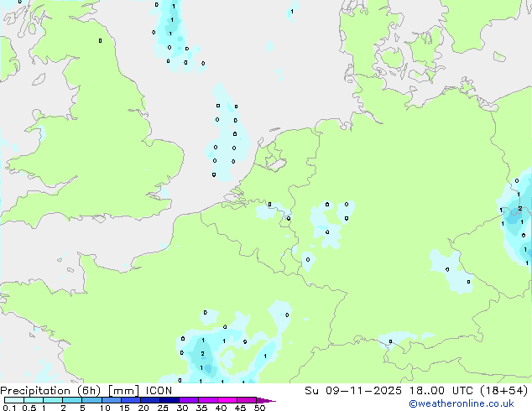Pick the 15–20 mm legend color swatch
Screen dimensions: 532x411
tap(130, 400)
